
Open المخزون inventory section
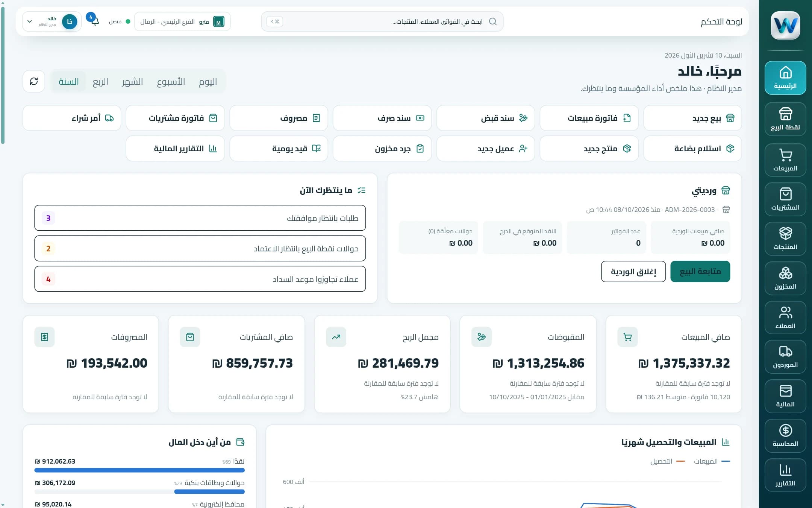pyautogui.click(x=785, y=278)
